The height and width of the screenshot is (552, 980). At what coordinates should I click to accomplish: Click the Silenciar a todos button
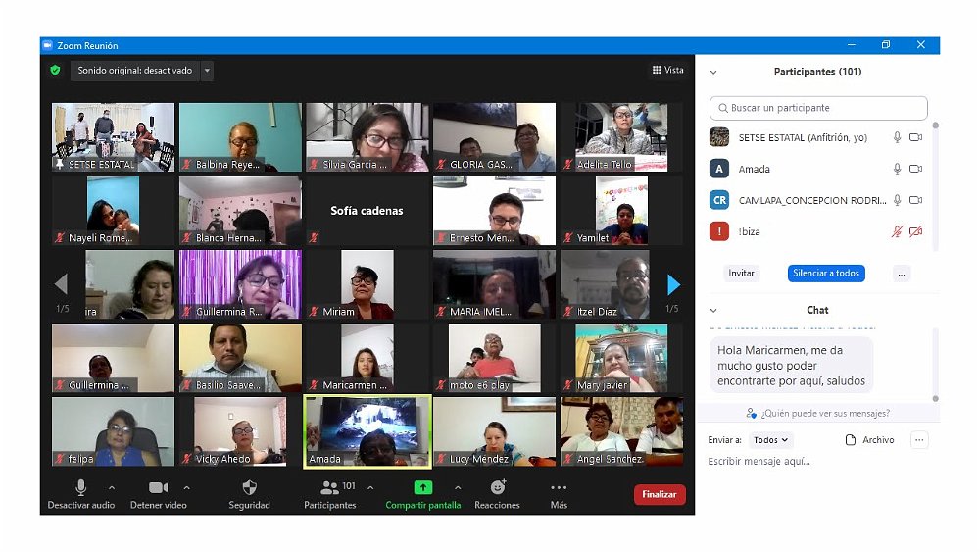click(x=825, y=274)
